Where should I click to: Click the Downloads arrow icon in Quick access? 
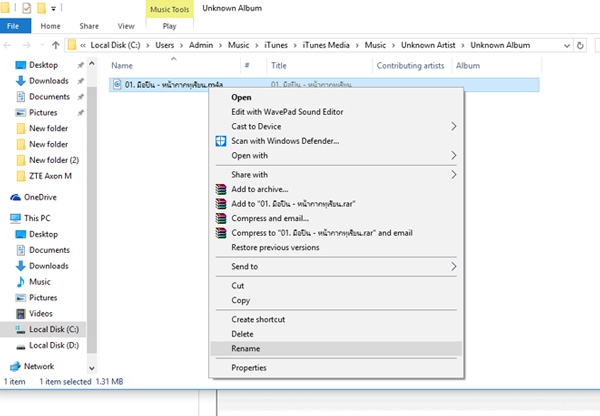21,81
